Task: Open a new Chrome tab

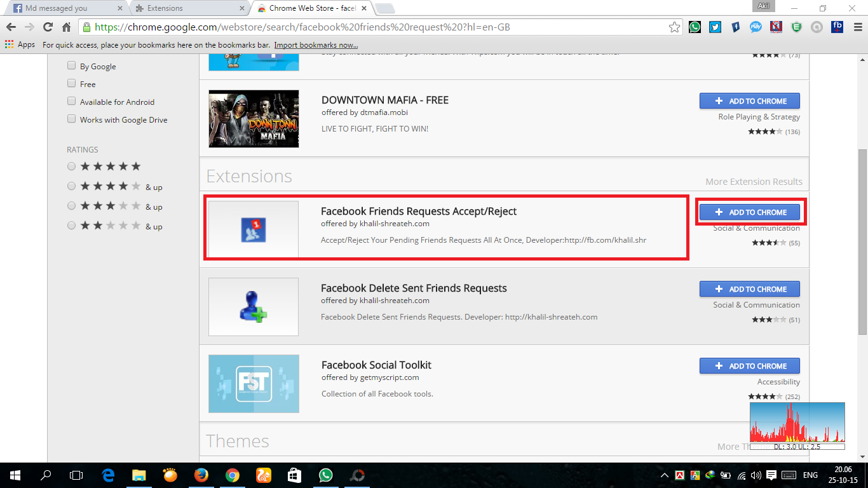Action: tap(385, 9)
